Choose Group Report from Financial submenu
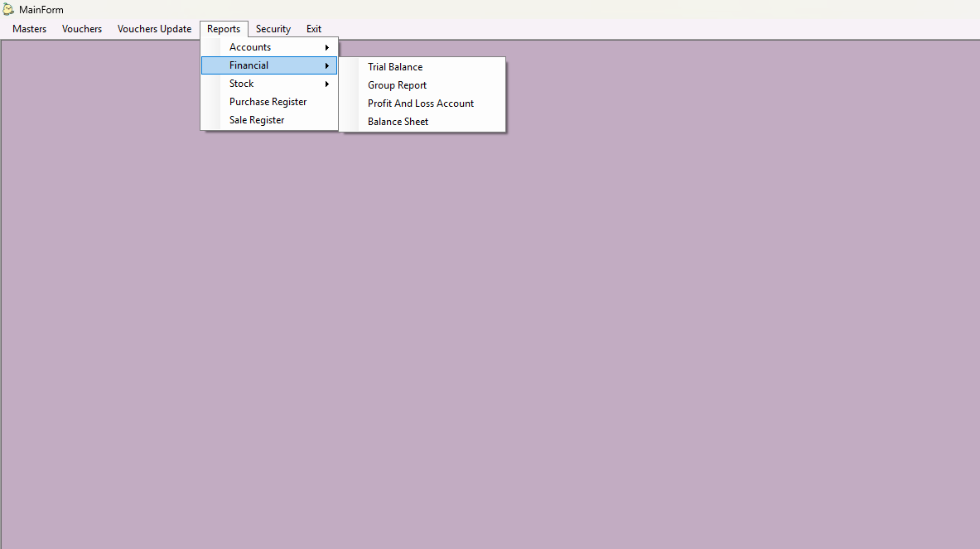The height and width of the screenshot is (549, 980). point(422,85)
